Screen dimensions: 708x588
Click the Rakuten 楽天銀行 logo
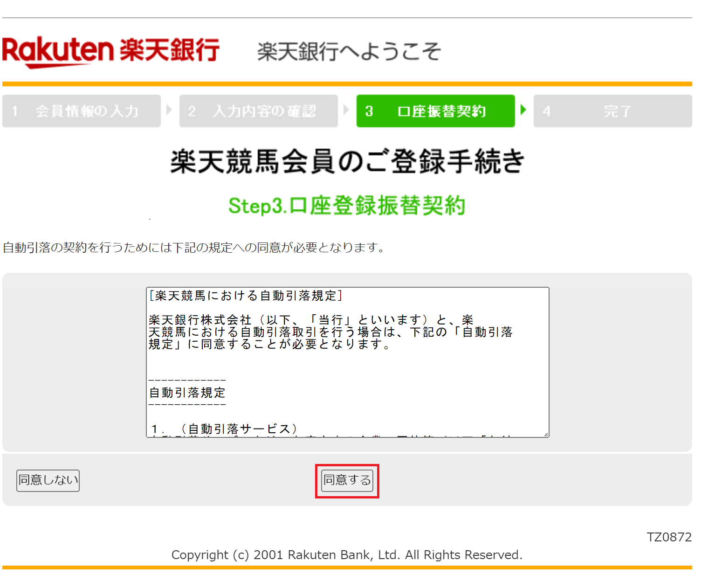click(111, 51)
